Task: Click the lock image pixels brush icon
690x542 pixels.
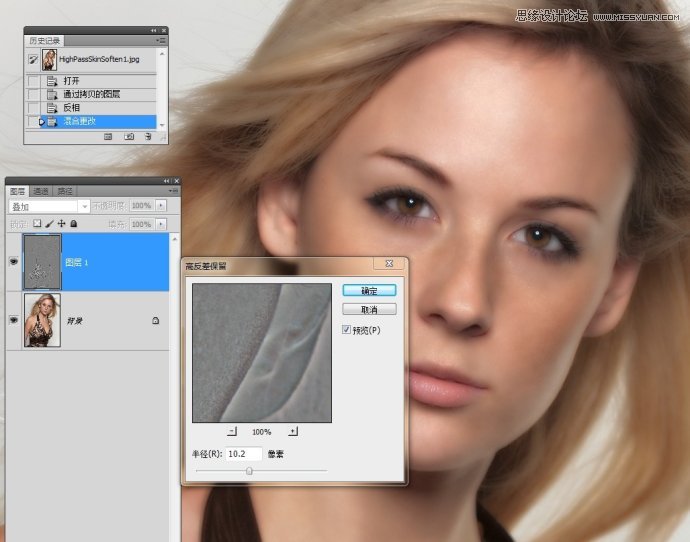Action: click(x=49, y=223)
